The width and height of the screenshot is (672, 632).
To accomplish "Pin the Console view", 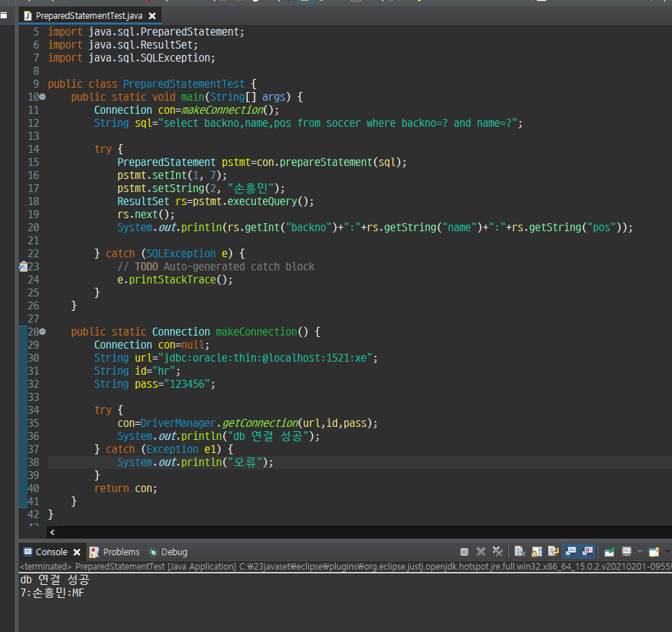I will (x=610, y=552).
